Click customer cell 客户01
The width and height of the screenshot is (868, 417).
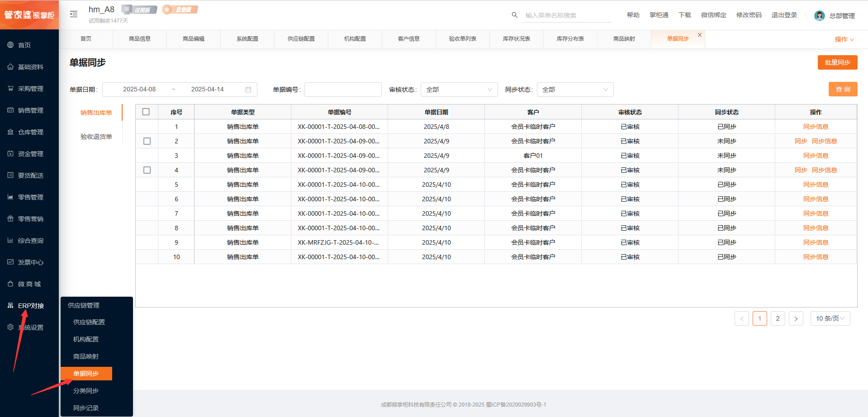point(533,156)
